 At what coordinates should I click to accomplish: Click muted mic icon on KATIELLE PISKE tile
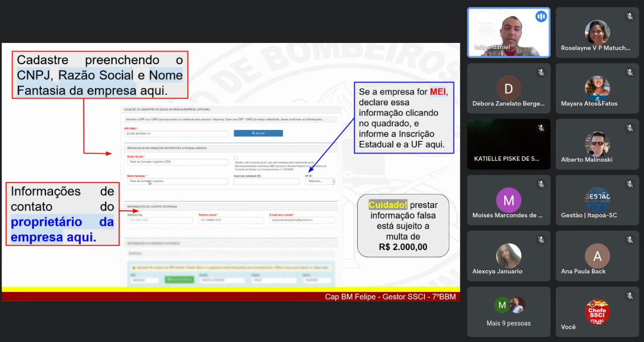[x=541, y=128]
